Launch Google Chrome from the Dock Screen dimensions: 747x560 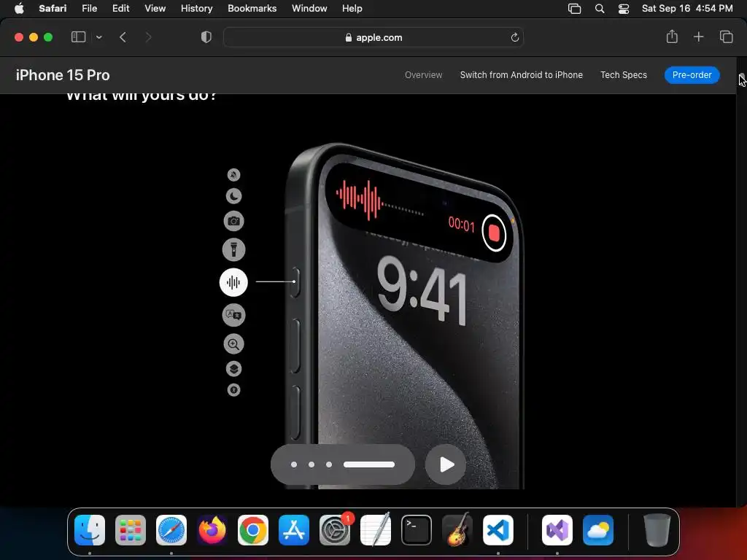[x=253, y=530]
